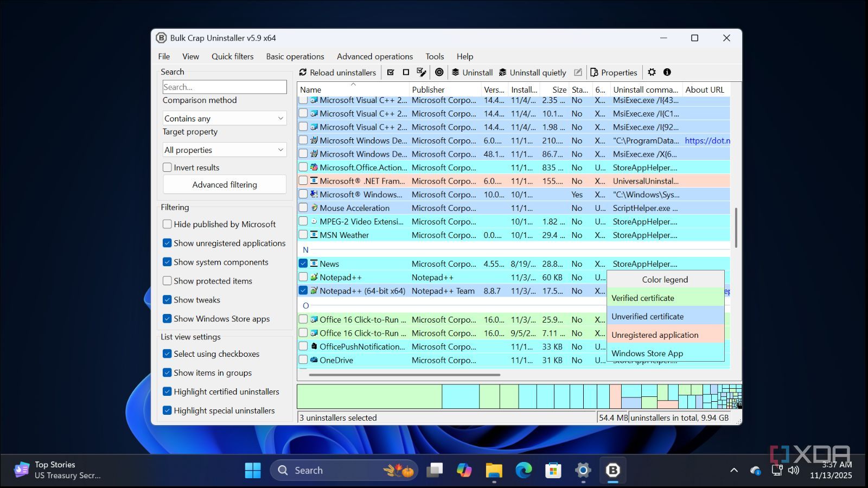Uncheck Show Windows Store apps
Screen dimensions: 868x488
[168, 319]
